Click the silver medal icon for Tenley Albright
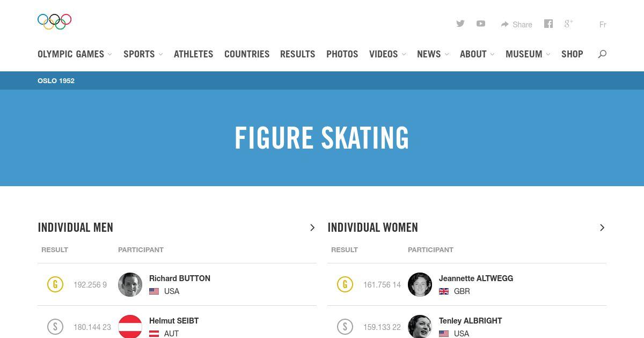 345,326
